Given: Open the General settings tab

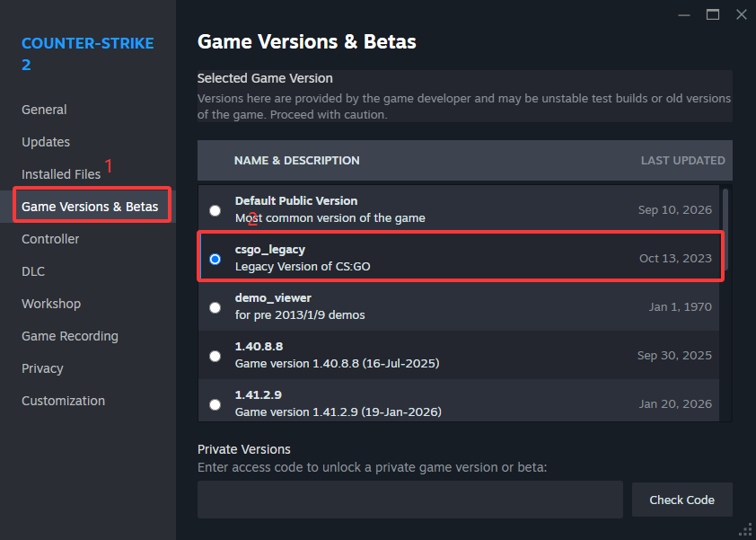Looking at the screenshot, I should coord(44,110).
